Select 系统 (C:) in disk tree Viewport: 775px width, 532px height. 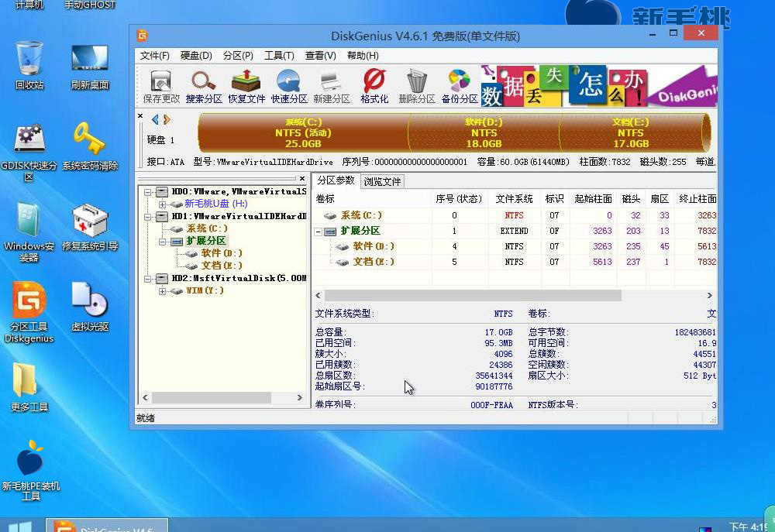point(207,228)
